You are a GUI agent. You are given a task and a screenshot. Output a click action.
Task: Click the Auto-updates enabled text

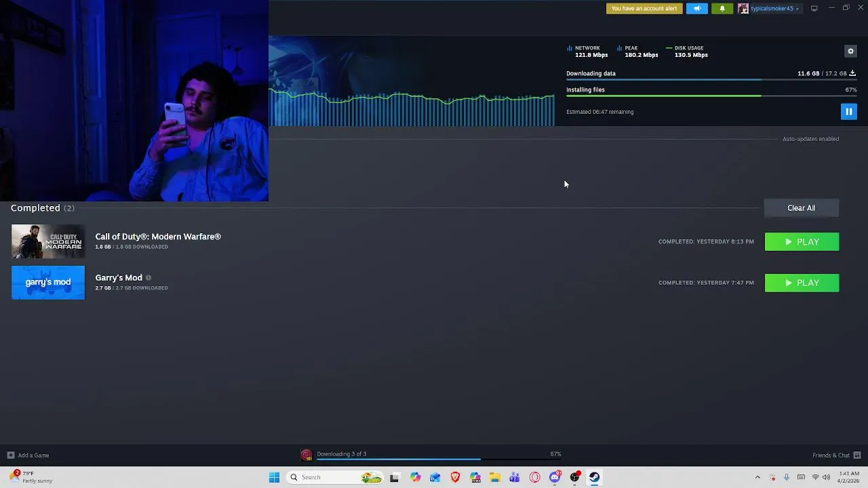click(x=810, y=139)
